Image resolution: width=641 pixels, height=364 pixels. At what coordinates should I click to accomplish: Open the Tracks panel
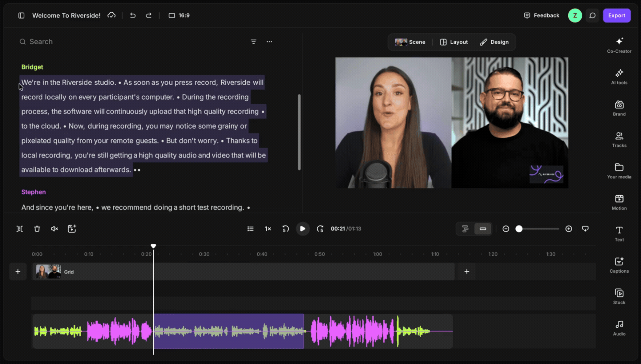click(x=619, y=139)
